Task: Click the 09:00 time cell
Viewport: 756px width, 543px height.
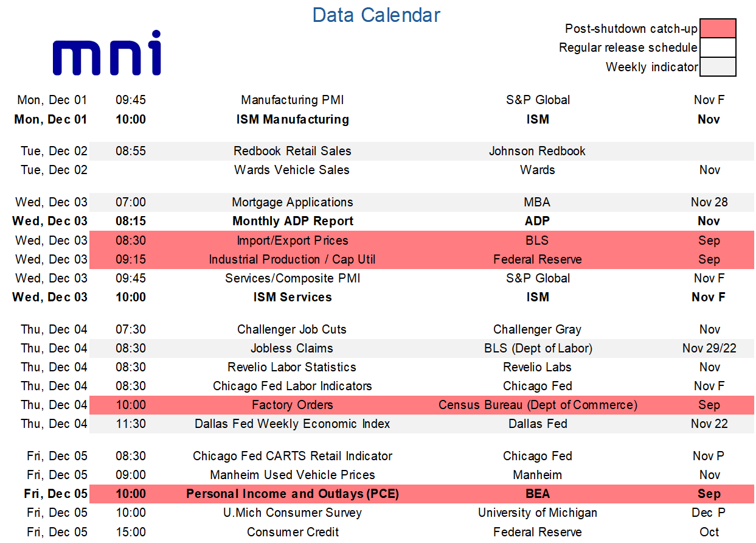Action: point(131,475)
